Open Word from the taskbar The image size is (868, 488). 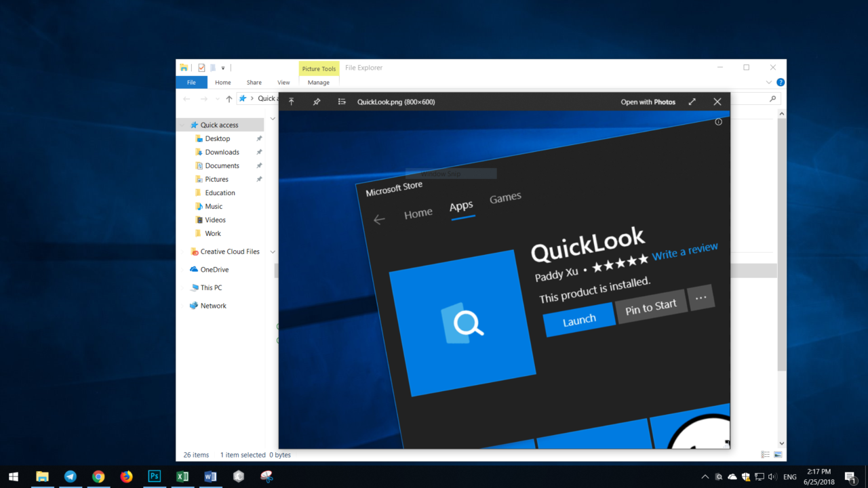click(210, 476)
